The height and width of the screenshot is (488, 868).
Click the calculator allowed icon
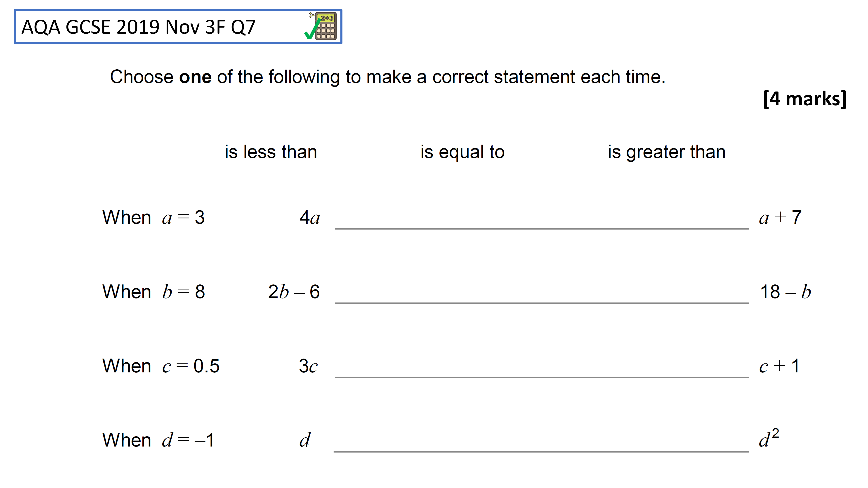point(321,26)
